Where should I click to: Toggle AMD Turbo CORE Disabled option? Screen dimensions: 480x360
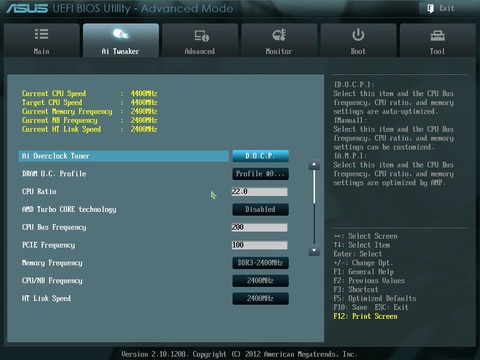(260, 209)
